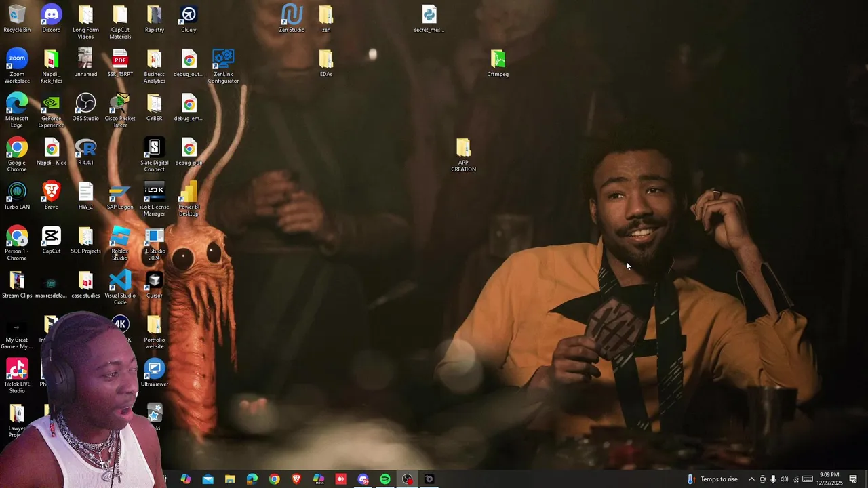
Task: Open GeForce Experience shortcut
Action: coord(52,110)
